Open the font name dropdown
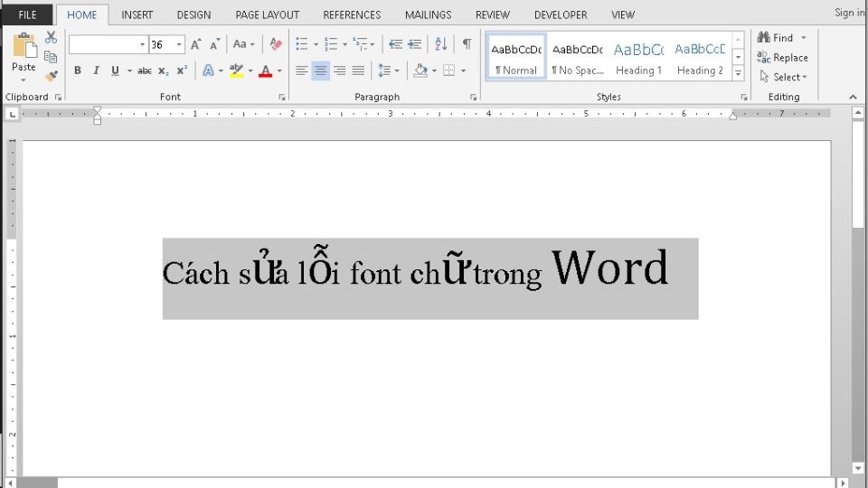Viewport: 868px width, 488px height. [142, 45]
